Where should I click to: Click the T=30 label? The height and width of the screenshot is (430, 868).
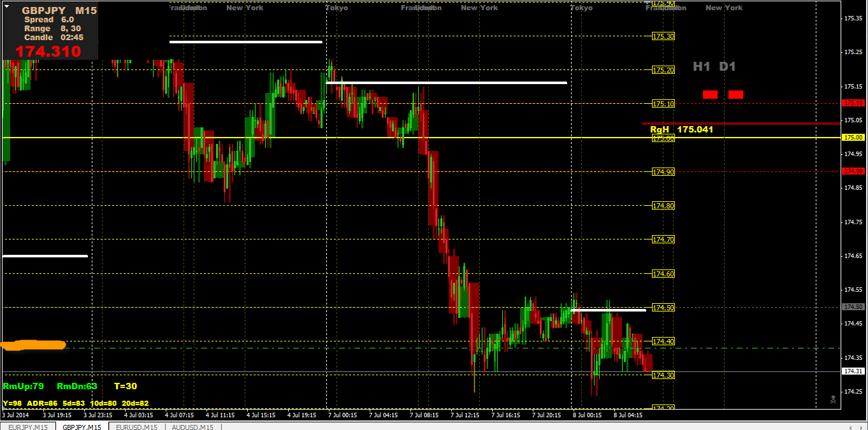tap(126, 386)
